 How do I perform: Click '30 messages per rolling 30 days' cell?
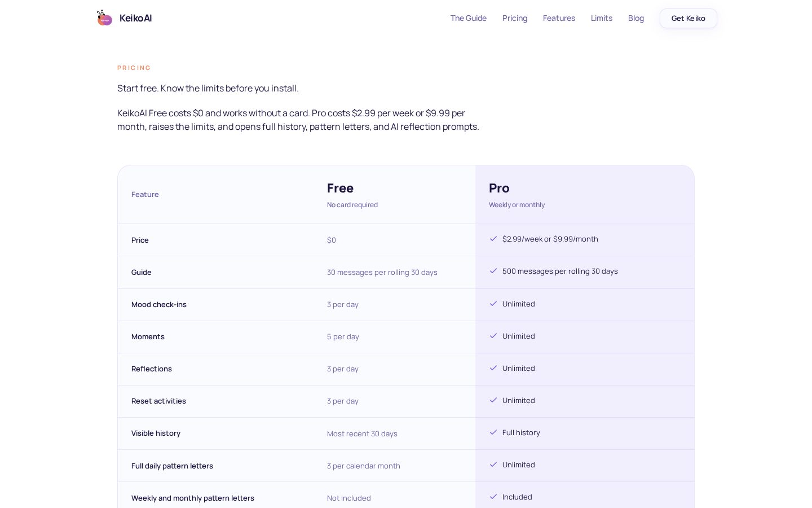pos(382,272)
